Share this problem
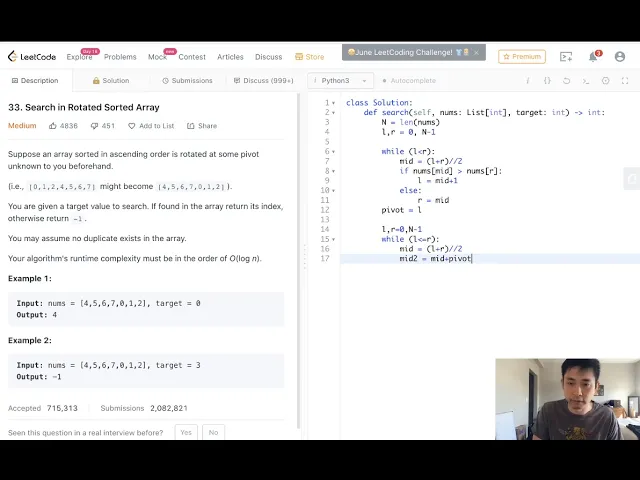 tap(202, 126)
